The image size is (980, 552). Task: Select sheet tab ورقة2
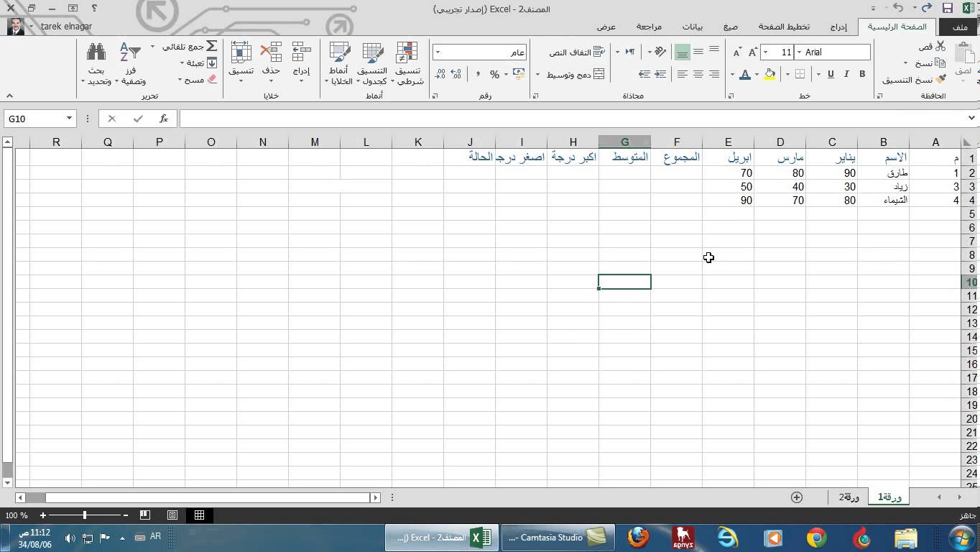tap(849, 497)
